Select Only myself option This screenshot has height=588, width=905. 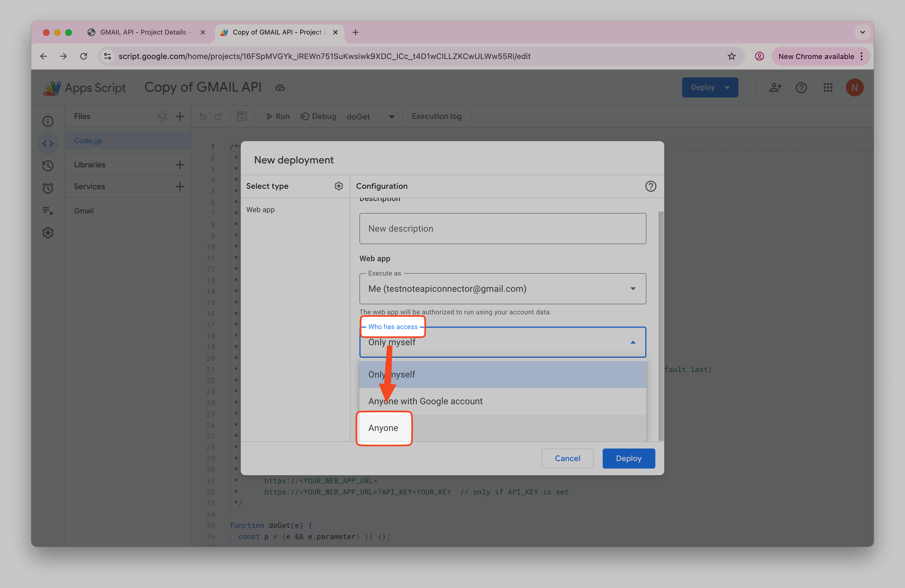pyautogui.click(x=503, y=374)
